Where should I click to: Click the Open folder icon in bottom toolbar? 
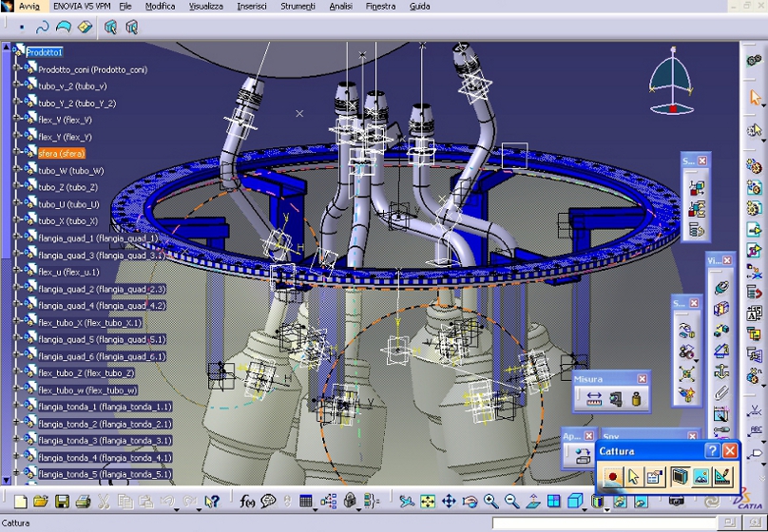click(x=41, y=502)
